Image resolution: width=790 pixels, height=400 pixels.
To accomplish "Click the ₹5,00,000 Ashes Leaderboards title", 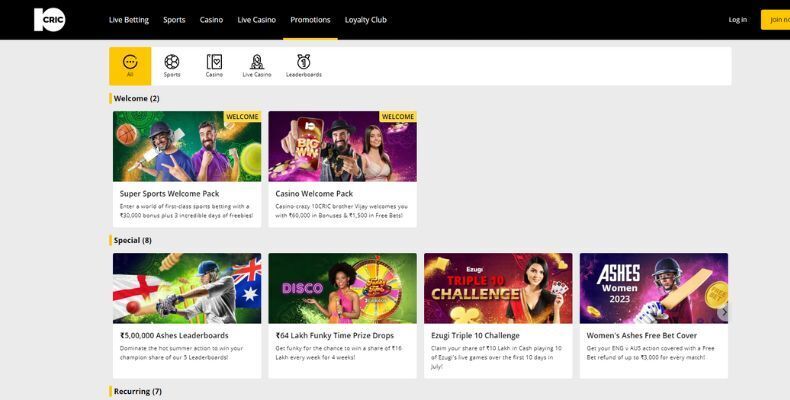I will point(174,336).
